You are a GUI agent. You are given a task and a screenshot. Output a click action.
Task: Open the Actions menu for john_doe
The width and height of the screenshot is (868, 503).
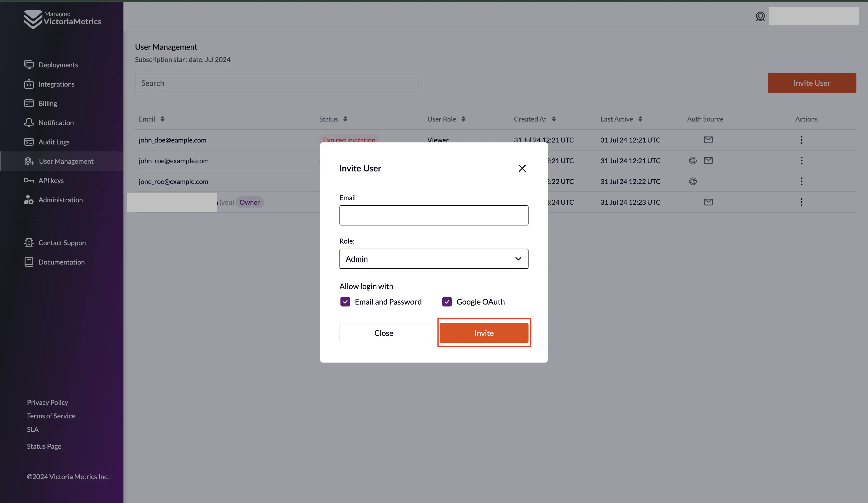pyautogui.click(x=801, y=140)
